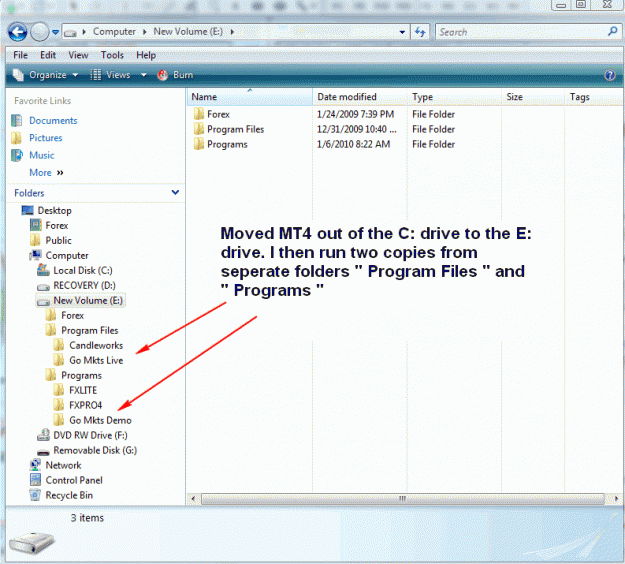Open the Edit menu
This screenshot has height=564, width=625.
[48, 55]
